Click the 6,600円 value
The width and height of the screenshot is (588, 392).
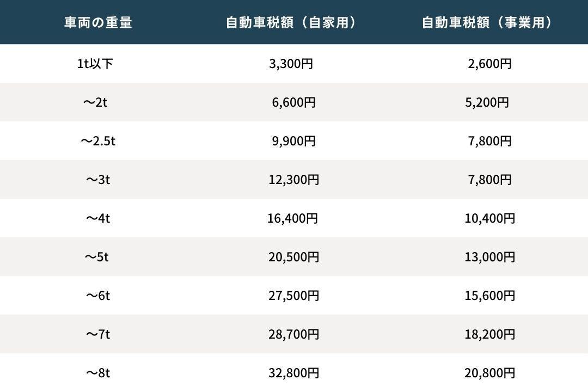[x=293, y=102]
